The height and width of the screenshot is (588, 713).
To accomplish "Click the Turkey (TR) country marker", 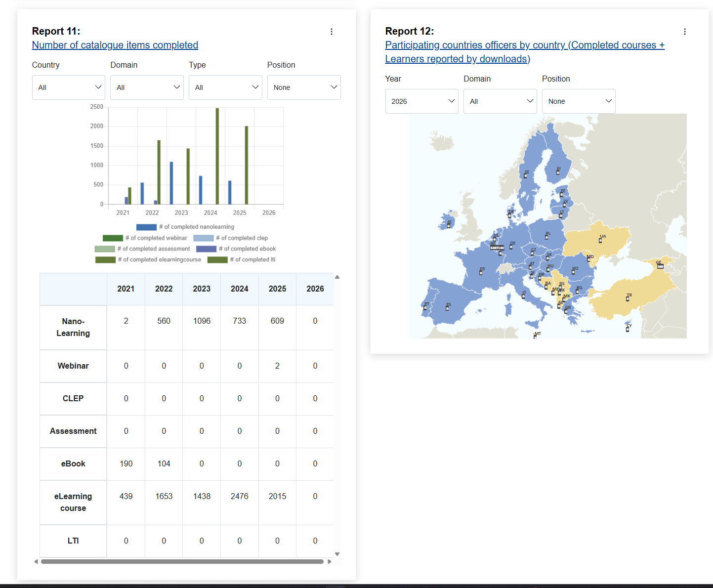I will [628, 298].
